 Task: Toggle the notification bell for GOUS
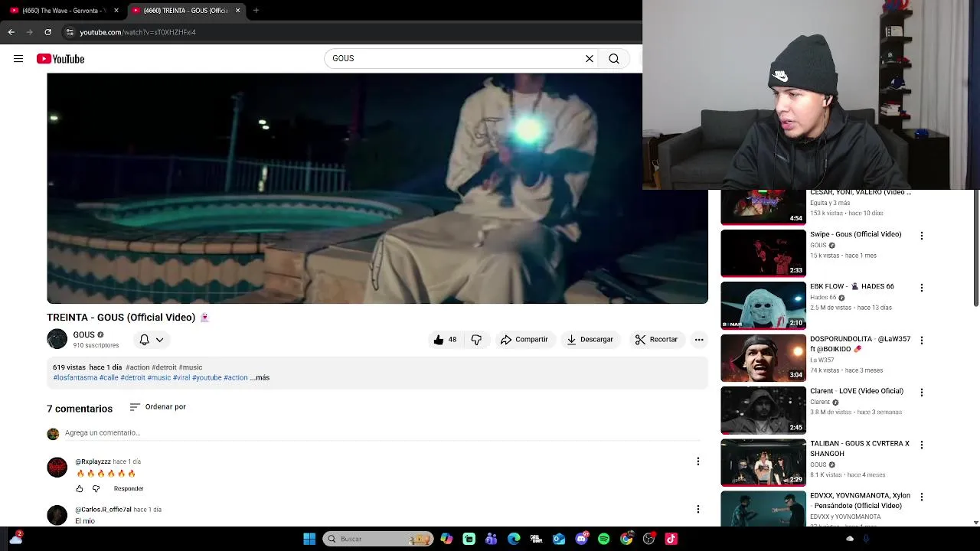144,340
